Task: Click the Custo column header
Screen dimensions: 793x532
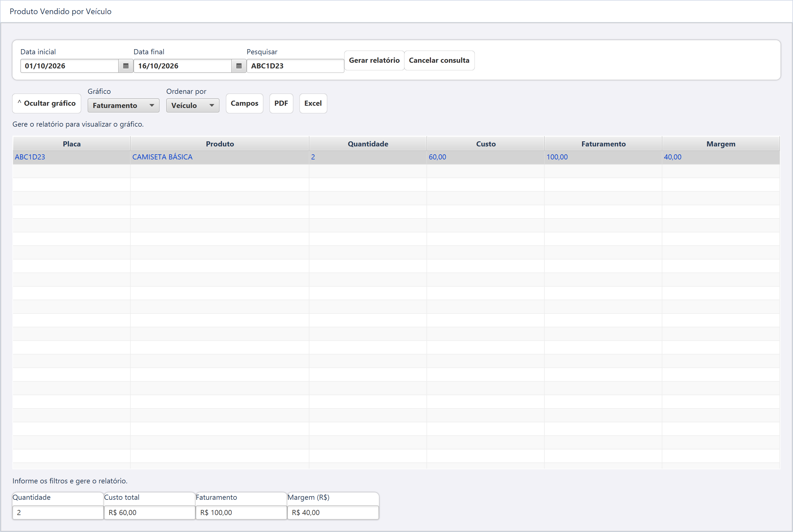Action: pos(485,144)
